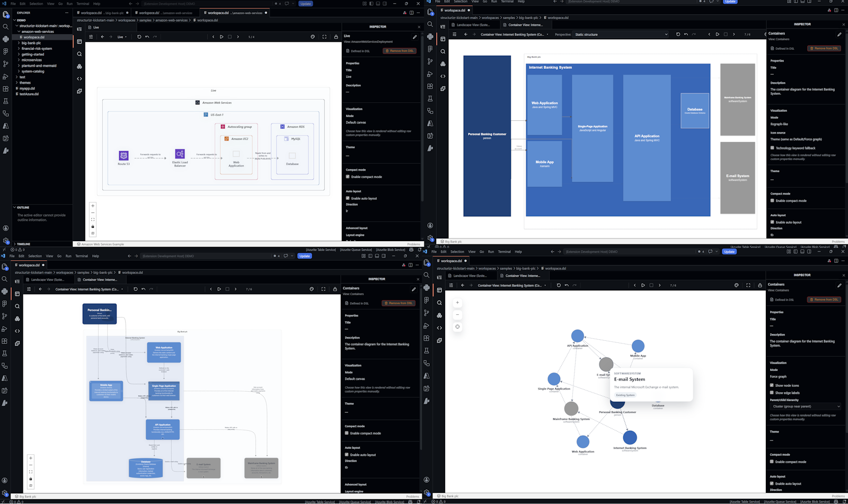Toggle Enable compact mode in top-left inspector
This screenshot has width=848, height=504.
pos(348,177)
